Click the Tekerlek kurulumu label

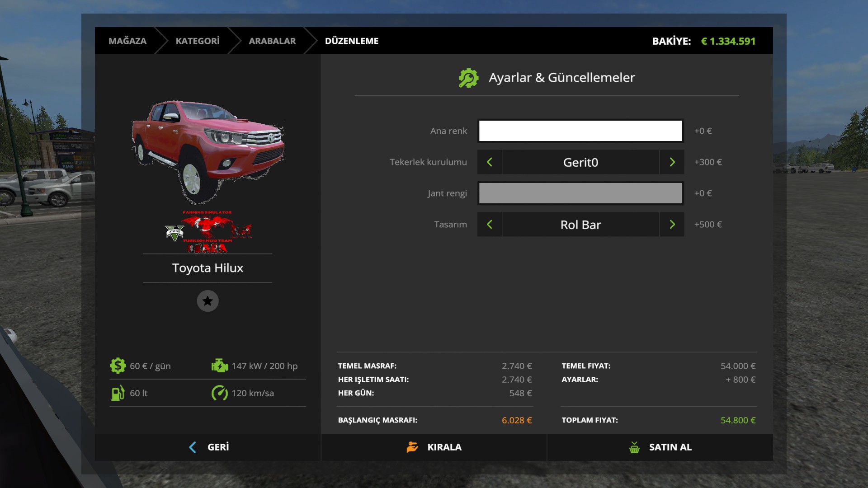428,162
